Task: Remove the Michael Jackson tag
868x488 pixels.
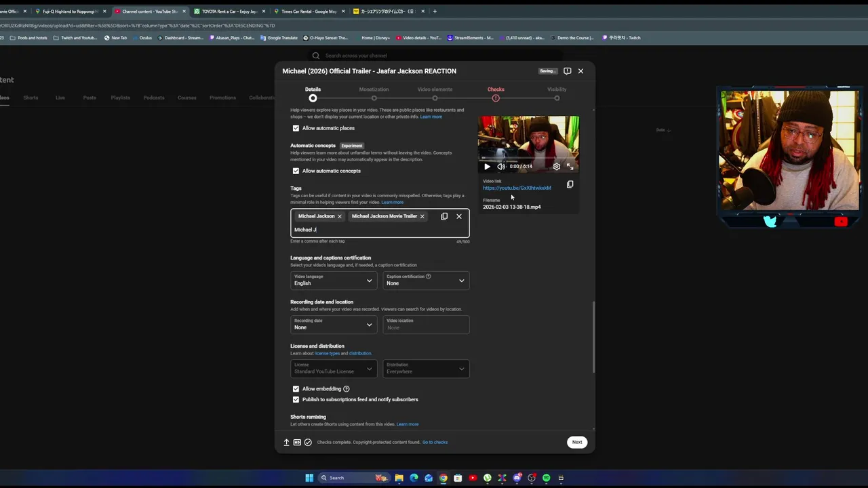Action: pyautogui.click(x=340, y=216)
